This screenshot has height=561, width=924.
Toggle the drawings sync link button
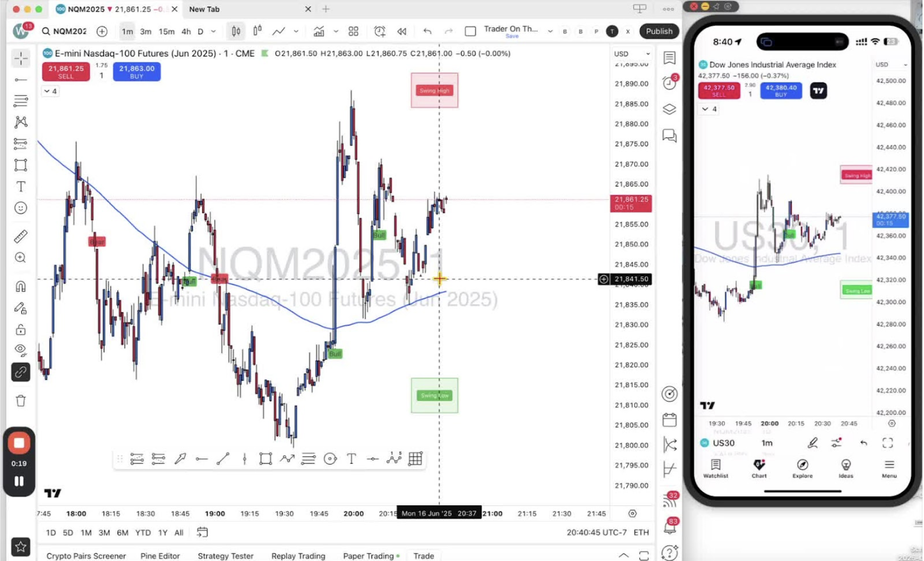point(21,372)
